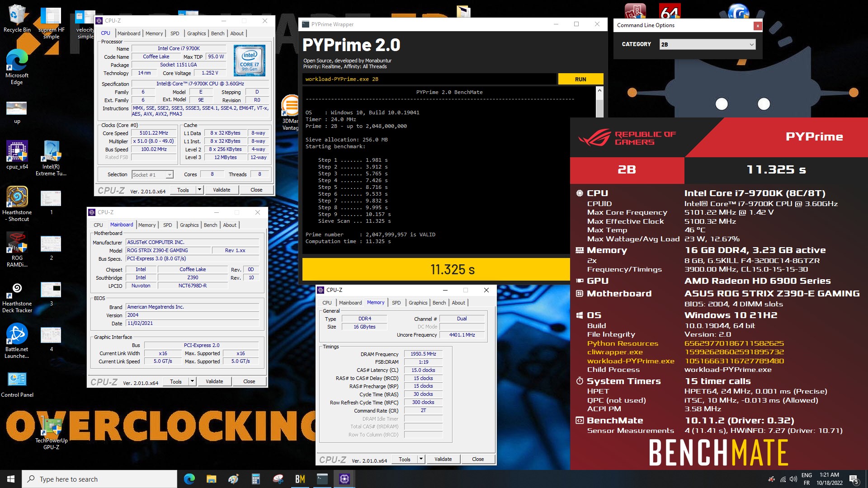Click Close in the CPU-Z Mainboard window
The width and height of the screenshot is (868, 488).
point(249,381)
